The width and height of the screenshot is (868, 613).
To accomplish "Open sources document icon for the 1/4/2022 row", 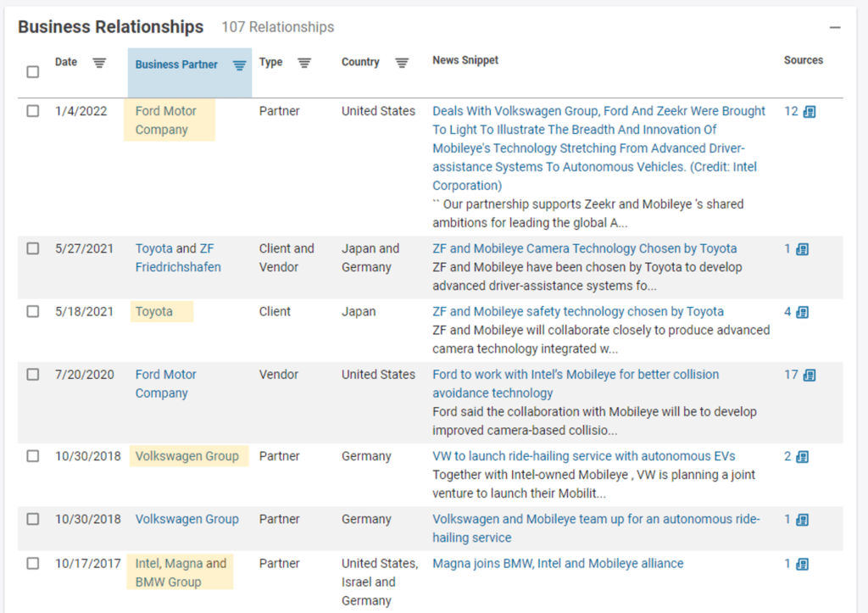I will tap(810, 112).
